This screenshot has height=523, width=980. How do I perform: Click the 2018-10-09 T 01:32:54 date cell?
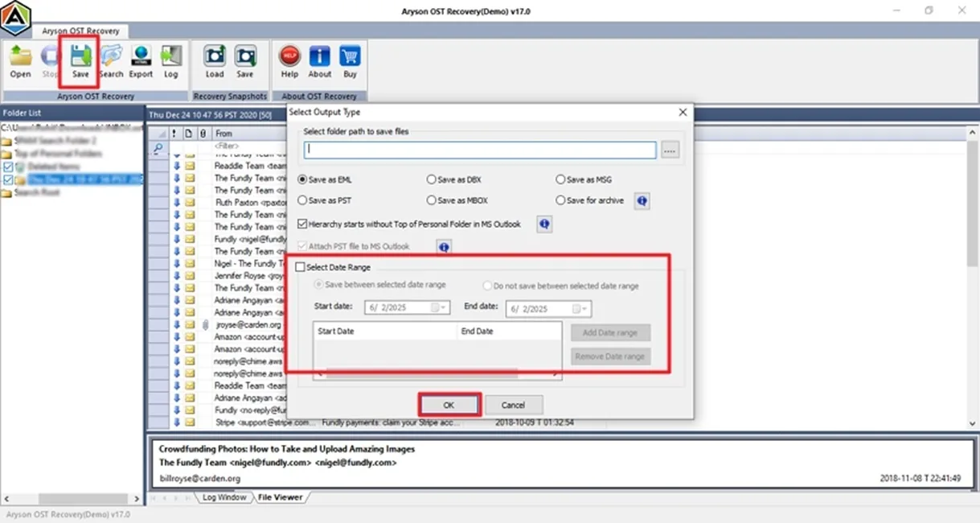tap(533, 422)
